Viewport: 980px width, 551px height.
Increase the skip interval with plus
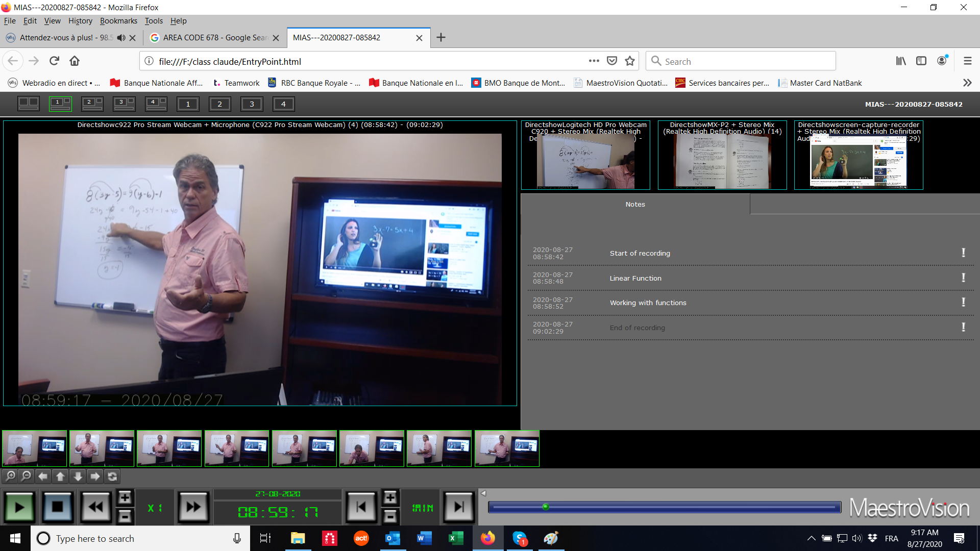pyautogui.click(x=390, y=497)
